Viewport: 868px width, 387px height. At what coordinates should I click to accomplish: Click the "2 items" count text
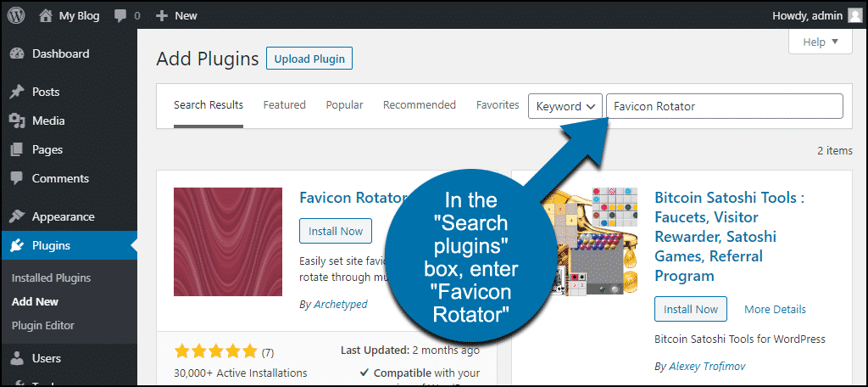tap(835, 151)
